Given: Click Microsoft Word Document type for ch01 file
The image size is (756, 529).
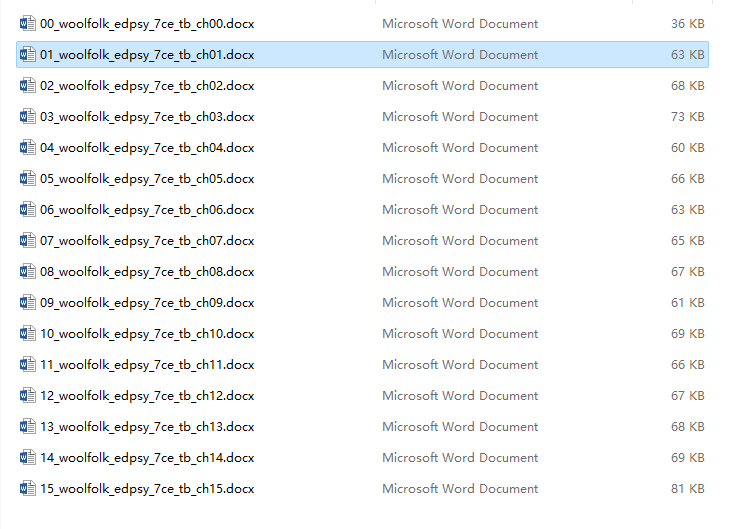Looking at the screenshot, I should [x=460, y=54].
